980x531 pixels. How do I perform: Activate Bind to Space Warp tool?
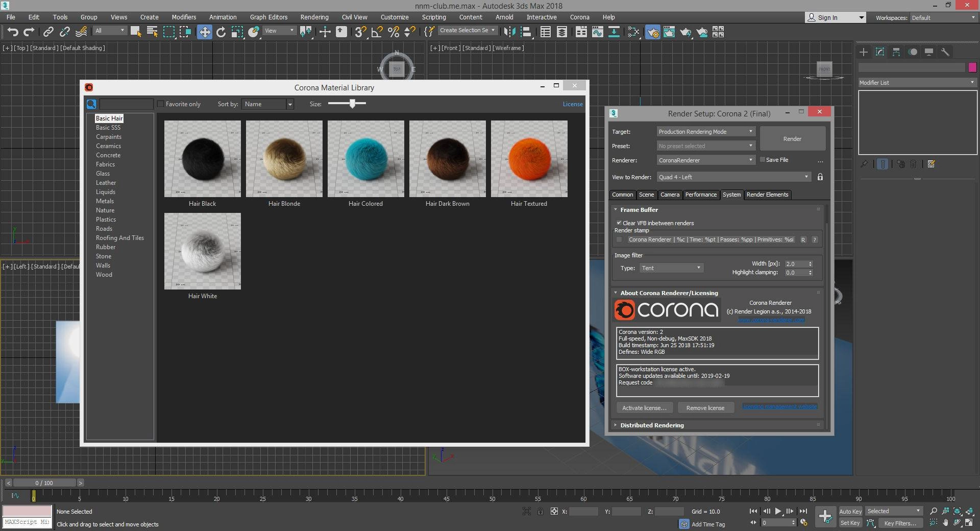click(x=81, y=32)
